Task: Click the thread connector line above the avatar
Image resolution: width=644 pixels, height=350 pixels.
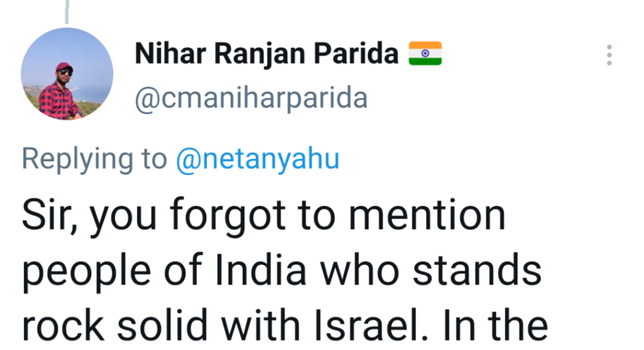Action: point(67,12)
